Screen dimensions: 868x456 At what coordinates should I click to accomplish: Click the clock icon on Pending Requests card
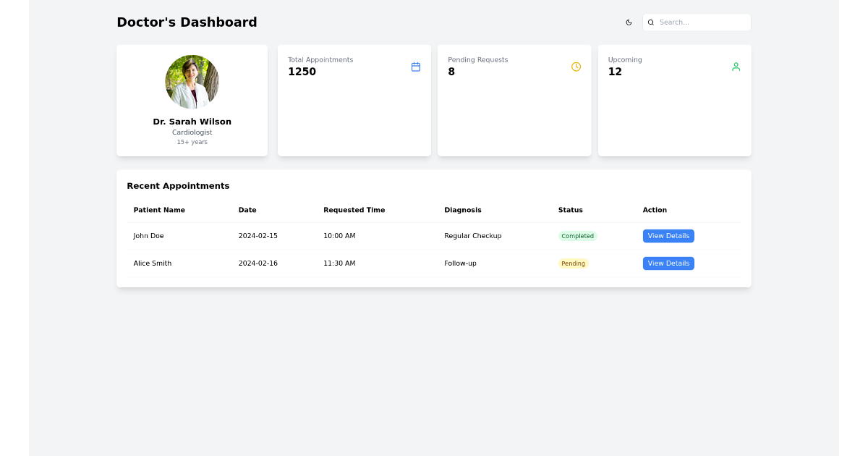[x=576, y=66]
